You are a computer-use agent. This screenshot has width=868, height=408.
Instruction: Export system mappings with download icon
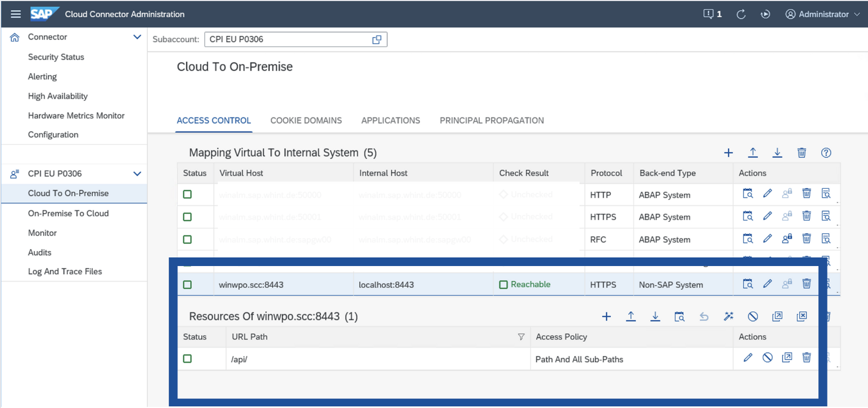777,153
